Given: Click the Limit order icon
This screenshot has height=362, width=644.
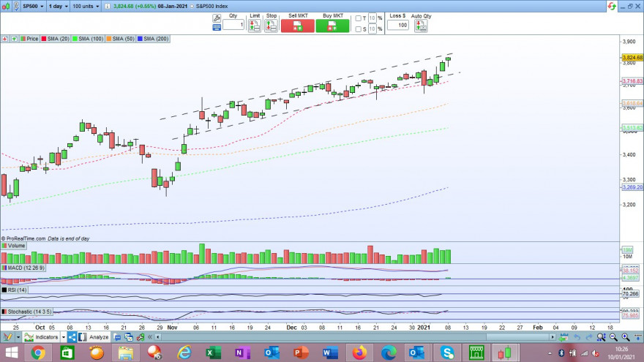Looking at the screenshot, I should (x=254, y=26).
